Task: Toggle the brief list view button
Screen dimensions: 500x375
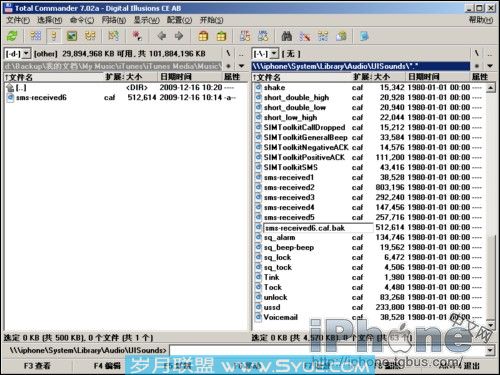Action: click(x=36, y=36)
